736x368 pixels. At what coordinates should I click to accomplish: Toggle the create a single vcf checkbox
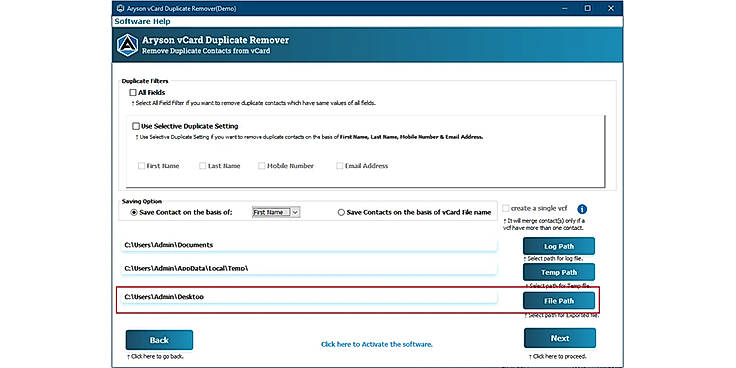(506, 208)
